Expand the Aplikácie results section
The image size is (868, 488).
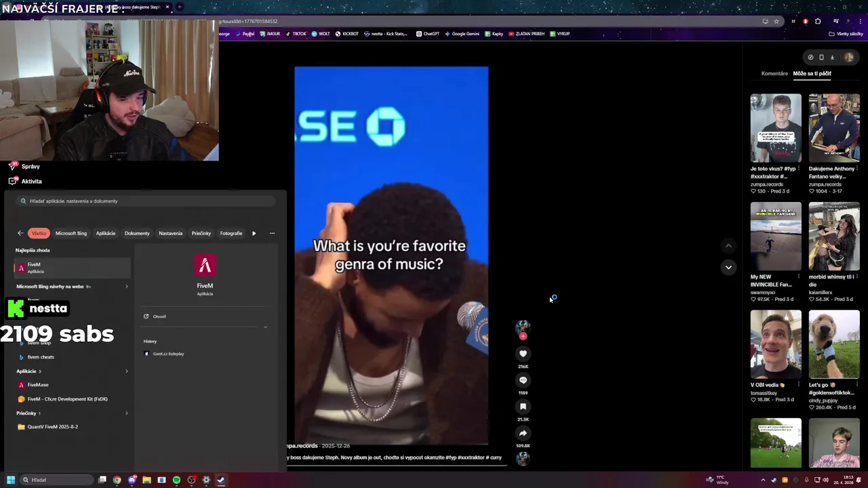(127, 371)
